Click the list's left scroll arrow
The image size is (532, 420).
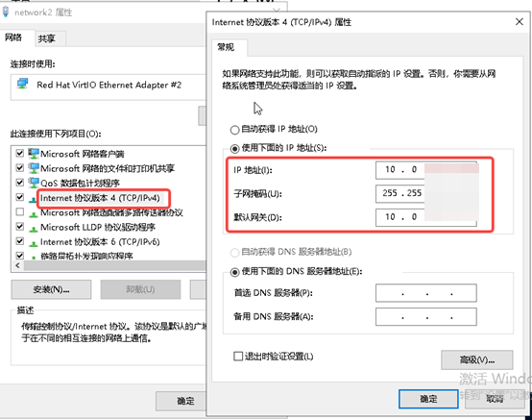pyautogui.click(x=17, y=265)
